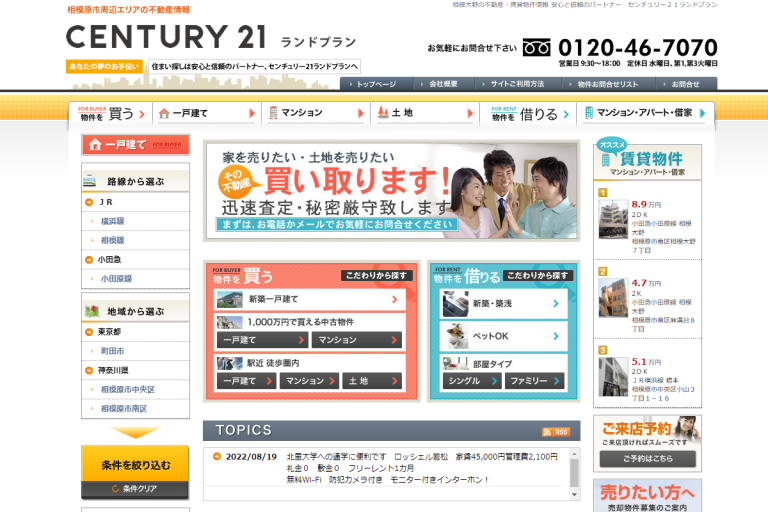Viewport: 768px width, 512px height.
Task: Open 新築一戸建て listing
Action: [310, 299]
